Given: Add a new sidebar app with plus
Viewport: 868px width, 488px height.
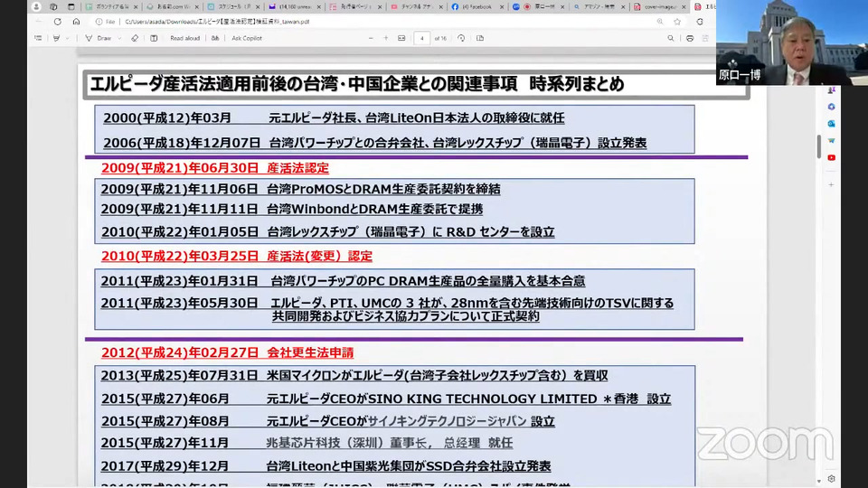Looking at the screenshot, I should tap(831, 184).
